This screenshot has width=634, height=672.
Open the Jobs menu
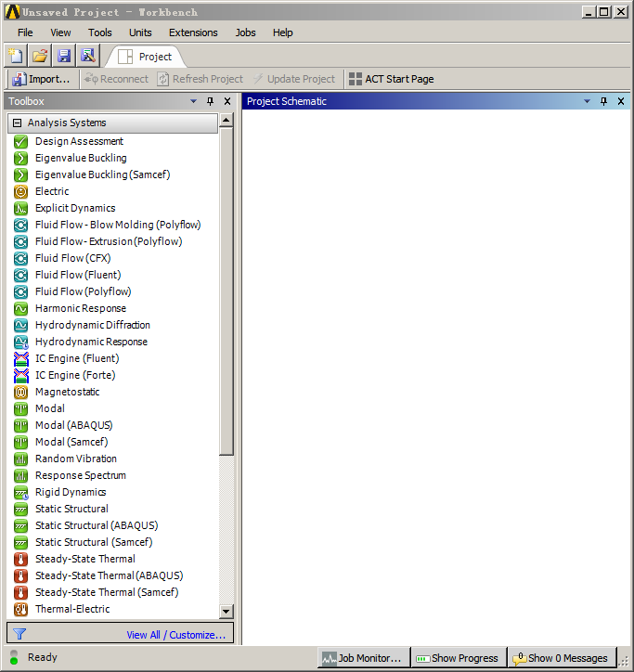click(245, 32)
